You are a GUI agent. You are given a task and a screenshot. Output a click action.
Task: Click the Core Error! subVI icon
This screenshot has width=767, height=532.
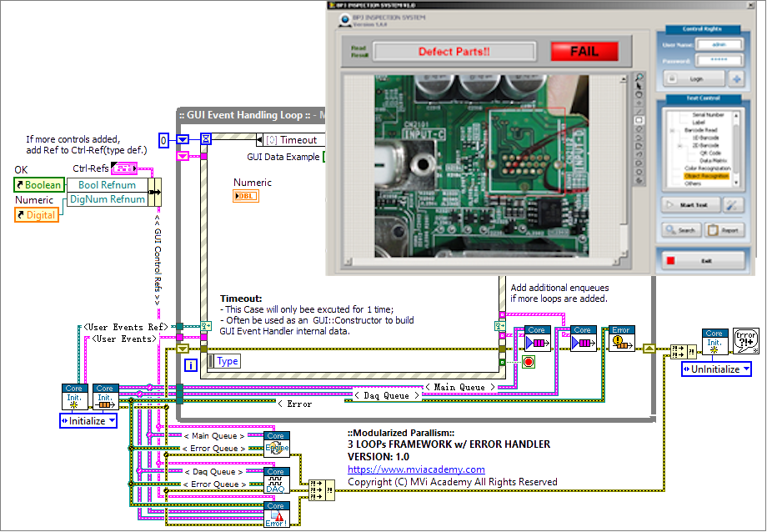pyautogui.click(x=277, y=514)
